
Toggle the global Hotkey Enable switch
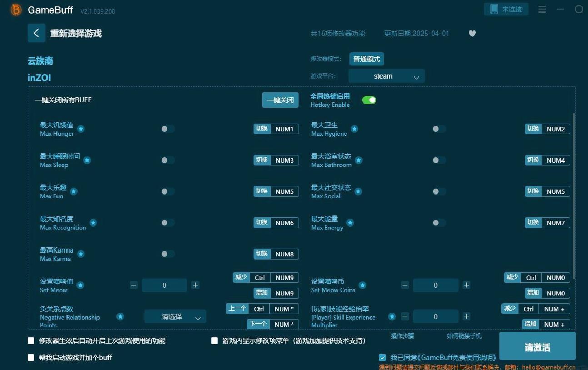click(x=369, y=100)
